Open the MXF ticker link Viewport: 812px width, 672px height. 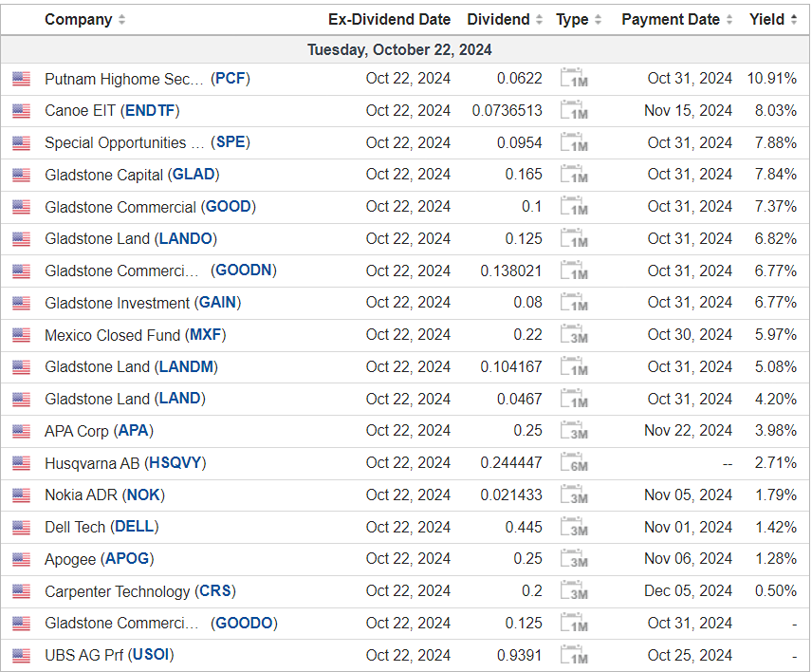coord(206,335)
